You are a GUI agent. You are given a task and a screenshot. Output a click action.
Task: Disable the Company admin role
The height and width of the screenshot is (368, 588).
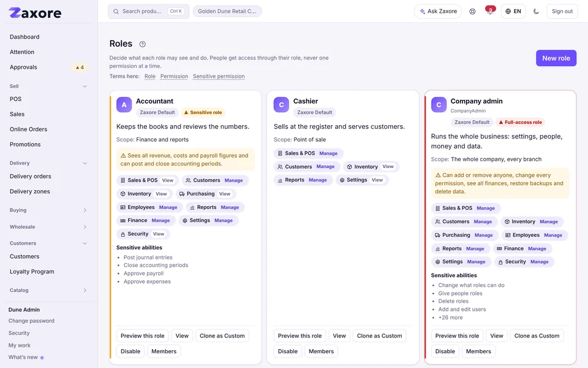click(445, 351)
